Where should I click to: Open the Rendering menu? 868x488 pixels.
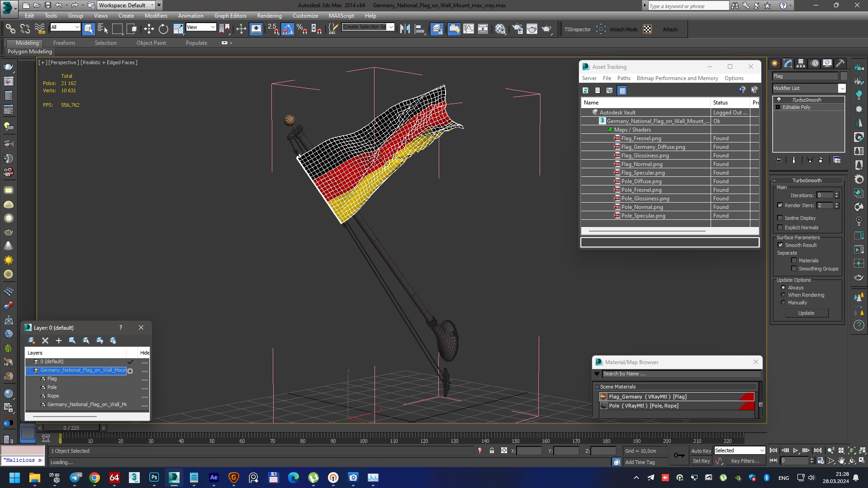(x=269, y=16)
